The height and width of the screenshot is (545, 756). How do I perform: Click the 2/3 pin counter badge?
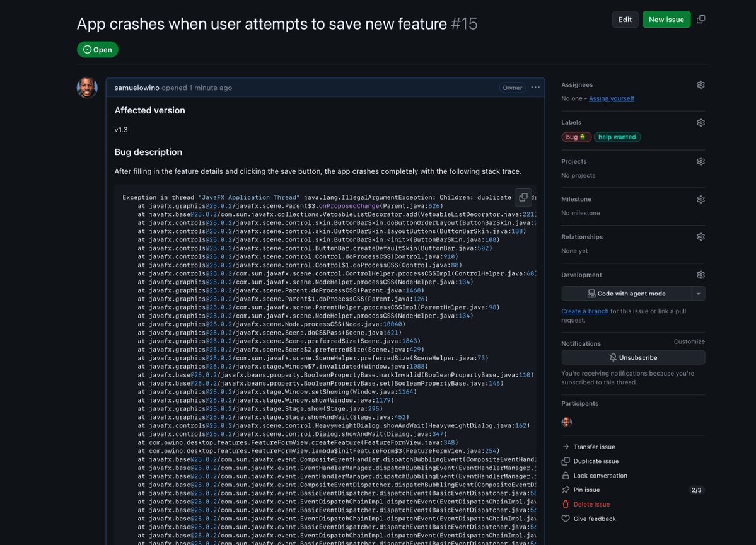coord(696,490)
